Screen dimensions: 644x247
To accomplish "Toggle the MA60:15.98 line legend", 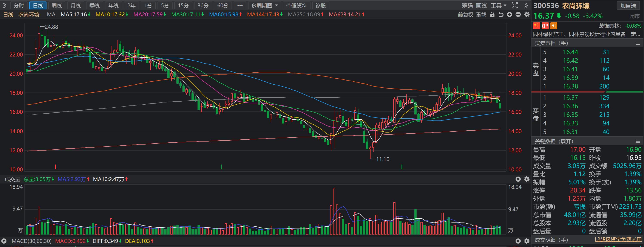I will tap(225, 14).
